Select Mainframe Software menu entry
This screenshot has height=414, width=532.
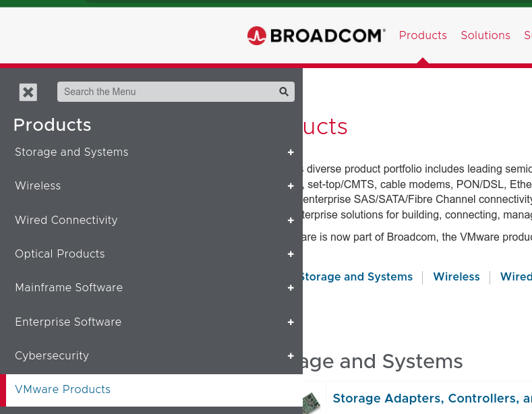[x=69, y=287]
